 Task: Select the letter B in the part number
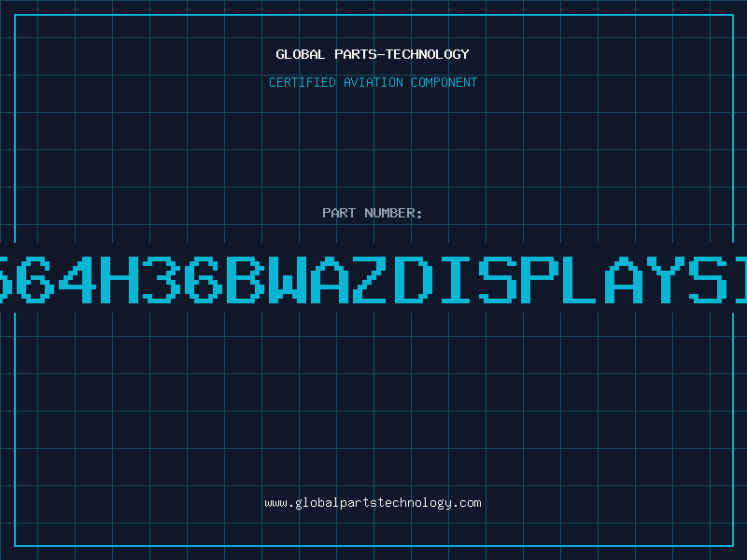pos(244,280)
